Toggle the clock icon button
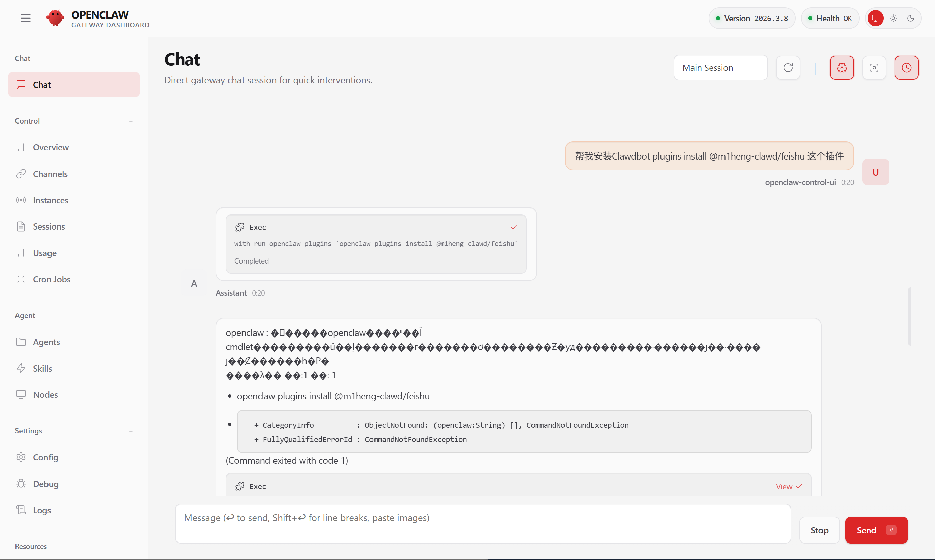 coord(906,68)
